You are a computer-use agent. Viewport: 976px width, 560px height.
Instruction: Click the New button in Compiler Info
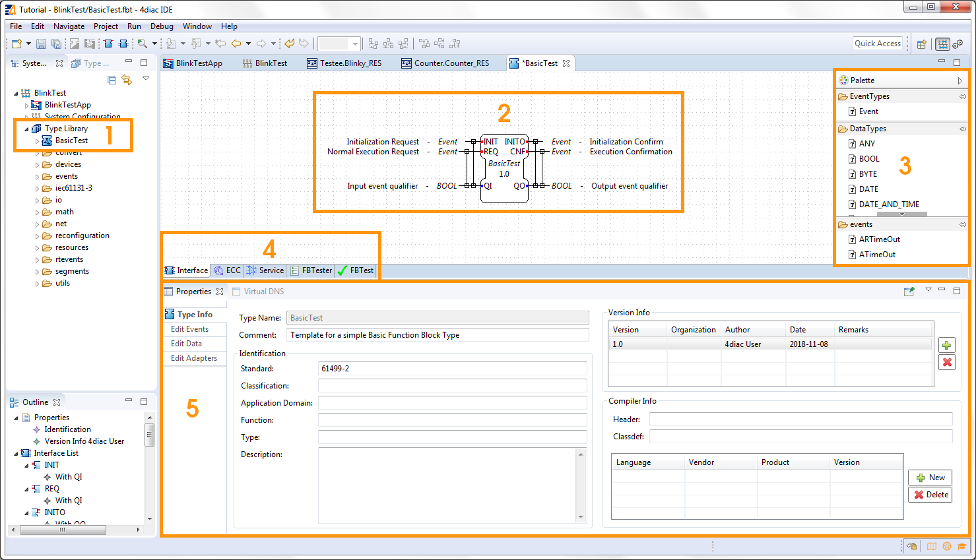point(930,478)
